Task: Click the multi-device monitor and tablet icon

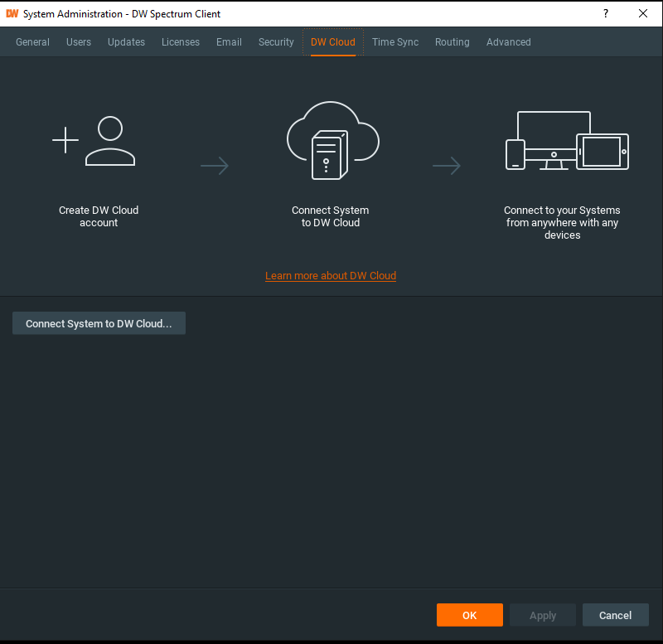Action: coord(567,142)
